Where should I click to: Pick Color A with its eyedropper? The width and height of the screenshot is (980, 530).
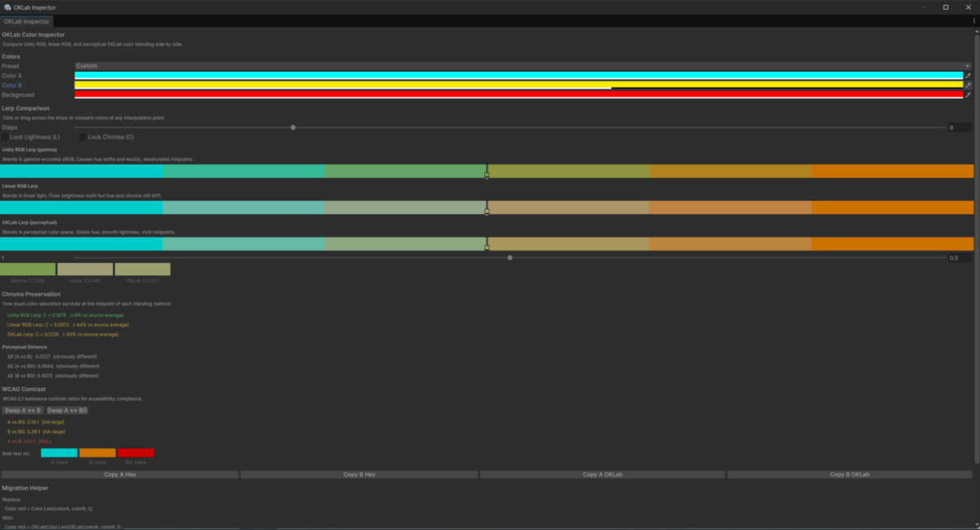pos(968,75)
